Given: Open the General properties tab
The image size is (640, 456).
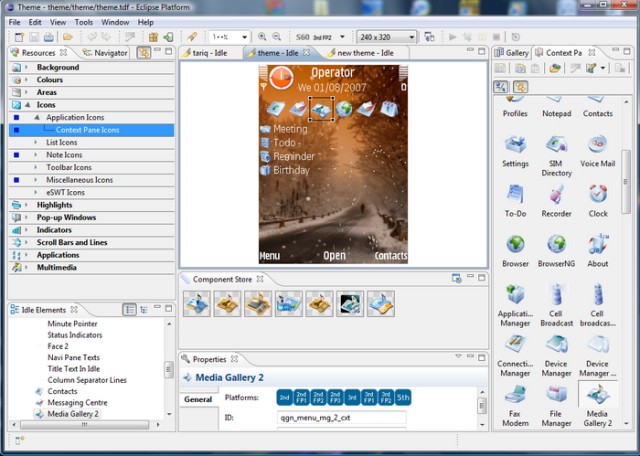Looking at the screenshot, I should point(198,399).
